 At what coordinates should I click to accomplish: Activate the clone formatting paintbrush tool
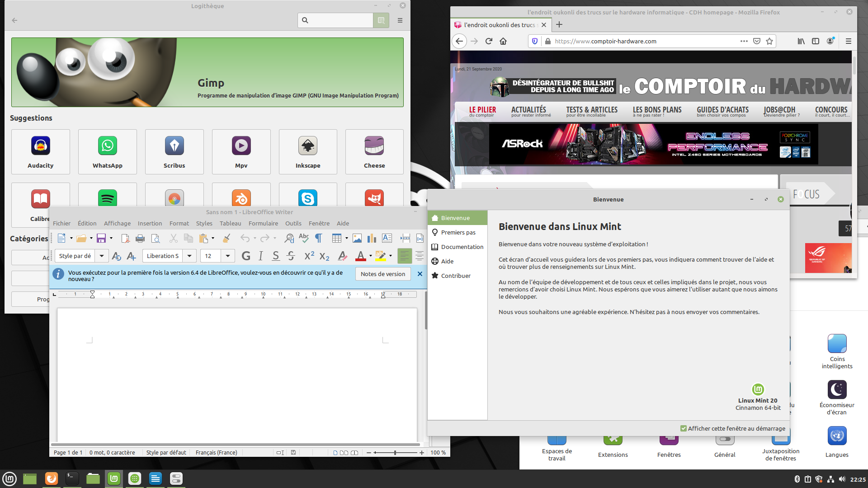(x=226, y=238)
